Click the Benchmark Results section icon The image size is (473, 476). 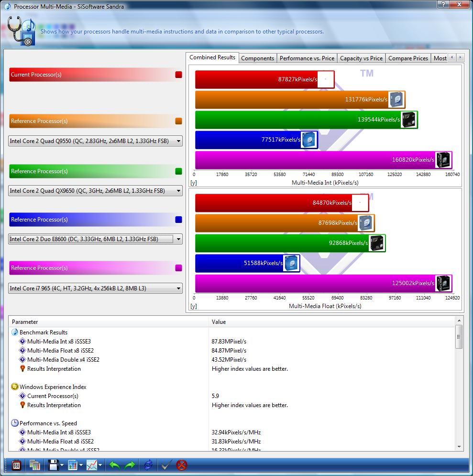coord(14,332)
